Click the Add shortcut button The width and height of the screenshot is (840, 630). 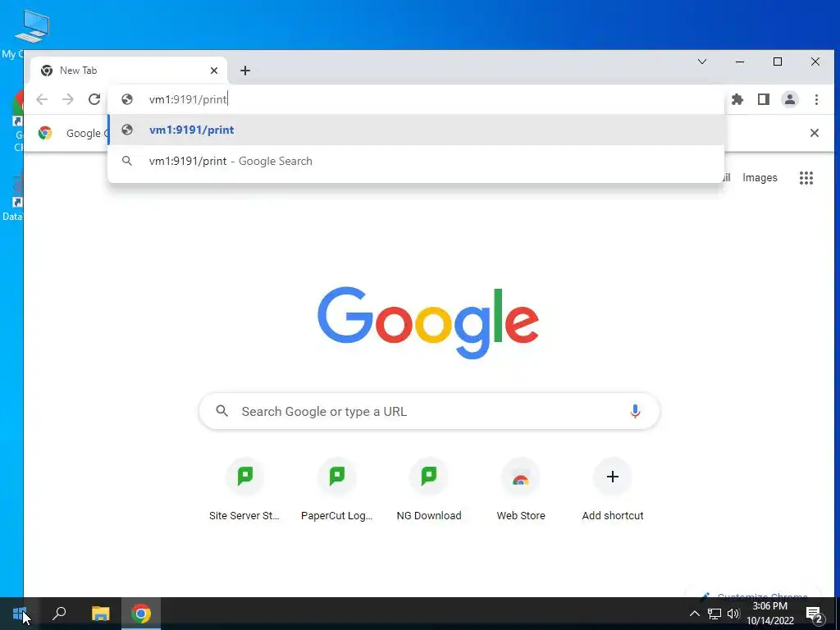(613, 490)
